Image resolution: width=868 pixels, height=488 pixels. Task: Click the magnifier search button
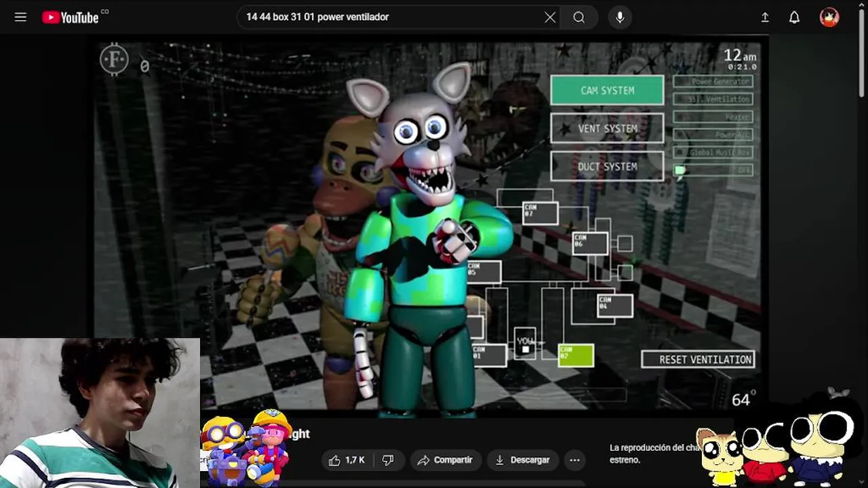[578, 17]
